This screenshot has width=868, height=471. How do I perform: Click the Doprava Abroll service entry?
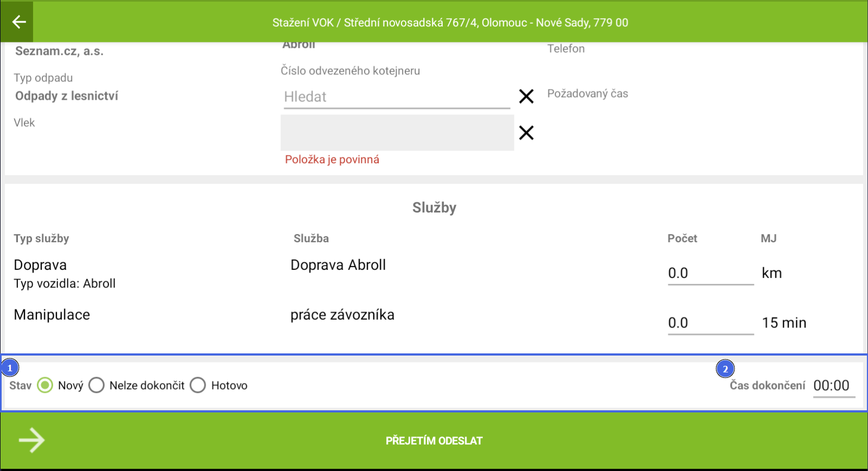(x=338, y=265)
